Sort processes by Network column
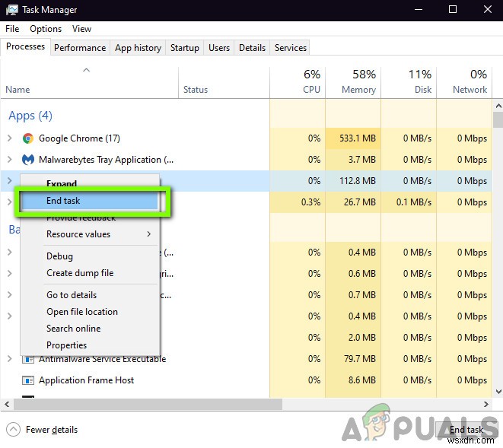The width and height of the screenshot is (503, 448). coord(464,82)
